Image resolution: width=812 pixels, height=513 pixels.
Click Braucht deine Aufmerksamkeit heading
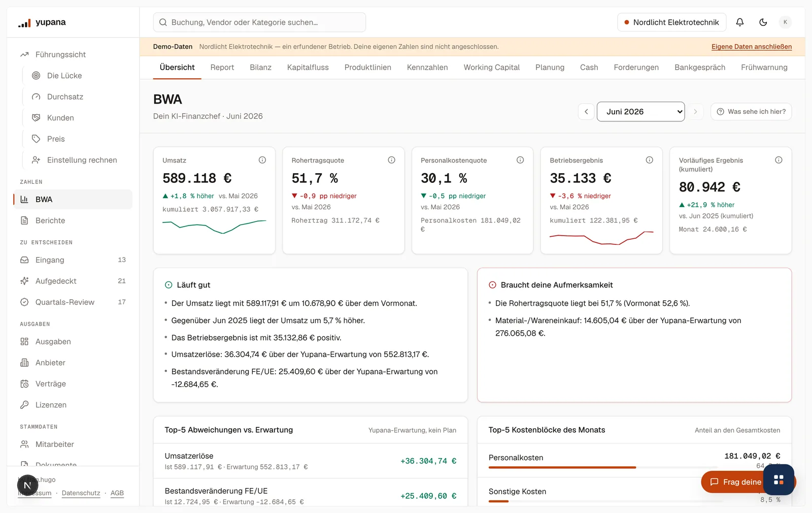[557, 285]
